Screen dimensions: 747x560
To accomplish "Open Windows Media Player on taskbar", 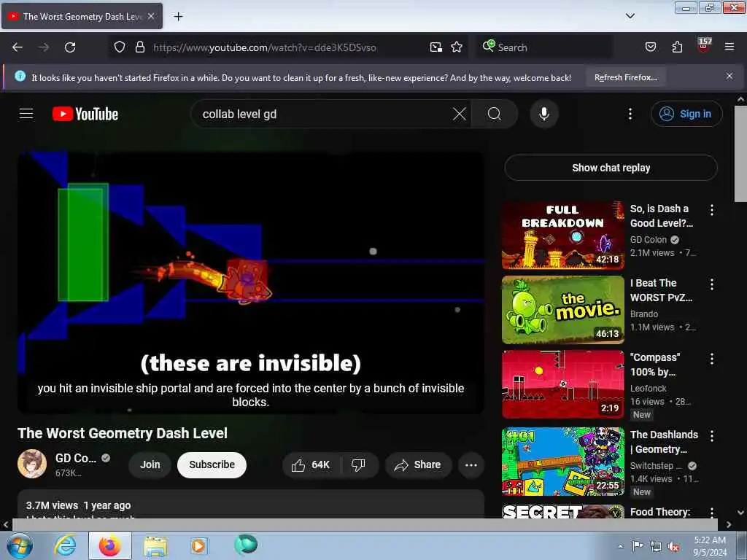I will point(198,545).
